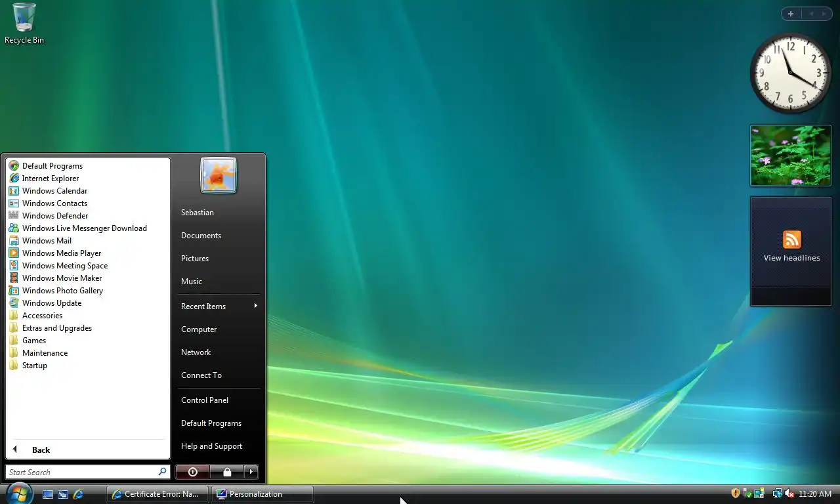Click the goldfish user account picture
840x504 pixels.
[x=219, y=175]
